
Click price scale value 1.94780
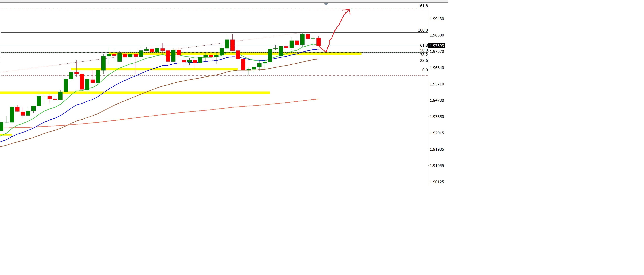(437, 100)
